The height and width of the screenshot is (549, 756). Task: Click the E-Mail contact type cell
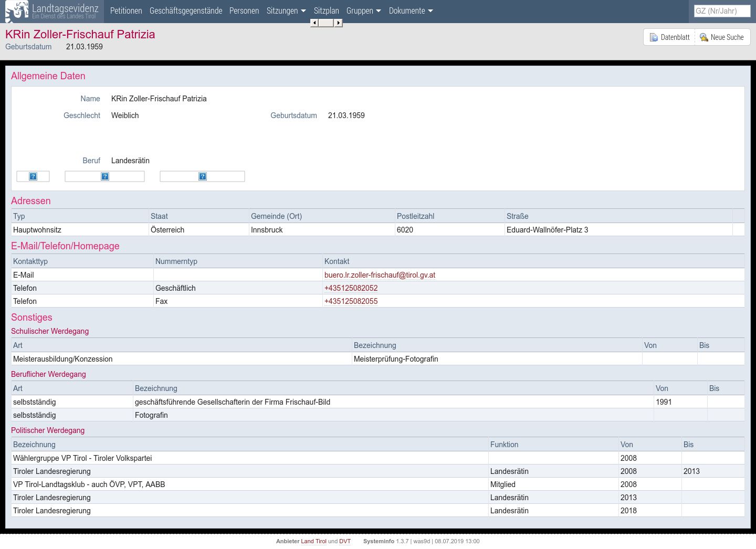[82, 275]
